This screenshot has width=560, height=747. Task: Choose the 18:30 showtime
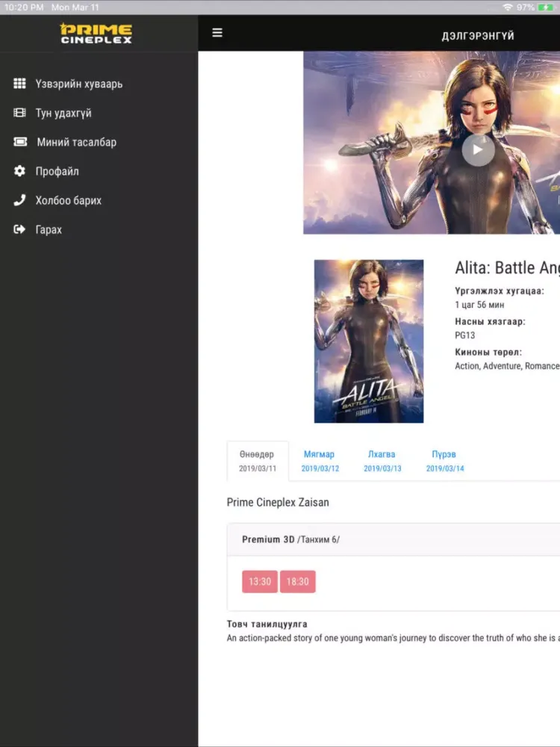298,582
